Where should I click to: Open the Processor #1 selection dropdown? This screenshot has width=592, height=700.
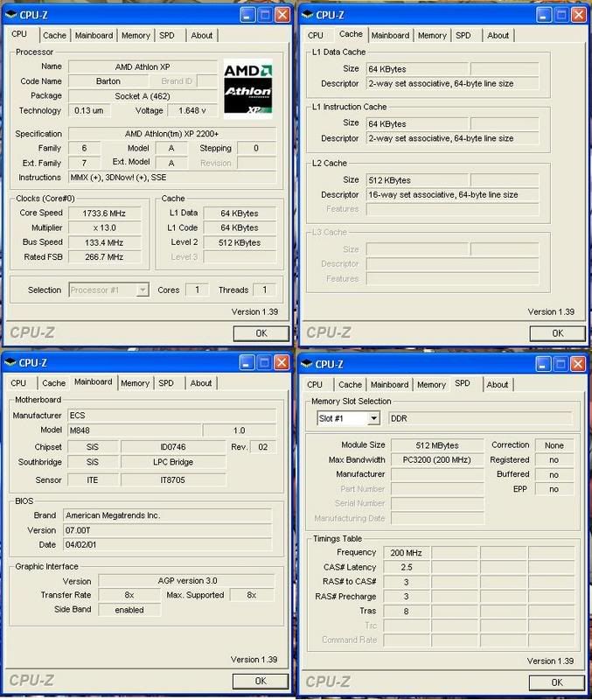tap(143, 290)
